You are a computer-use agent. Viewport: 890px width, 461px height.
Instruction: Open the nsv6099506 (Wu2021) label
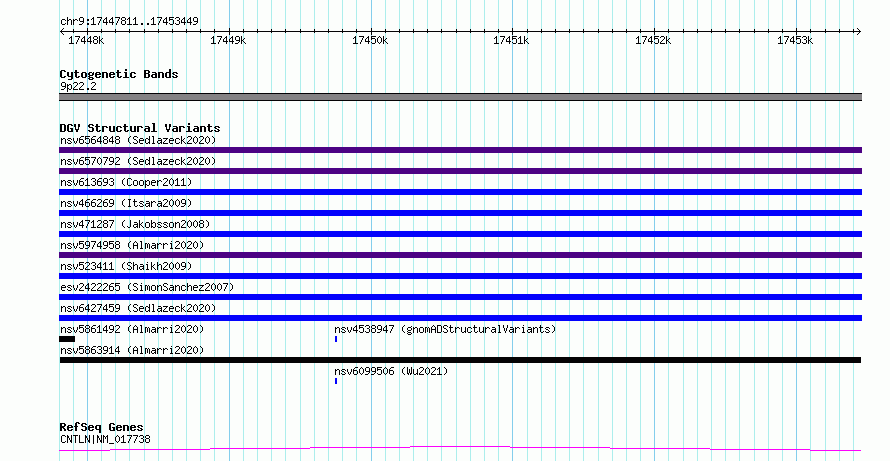pos(391,371)
